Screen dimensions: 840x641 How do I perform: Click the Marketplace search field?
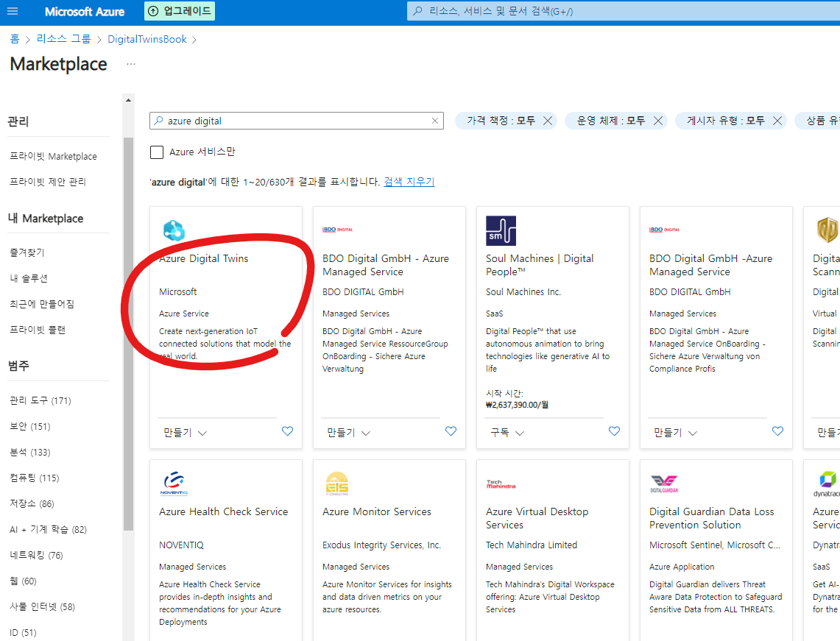[x=296, y=121]
